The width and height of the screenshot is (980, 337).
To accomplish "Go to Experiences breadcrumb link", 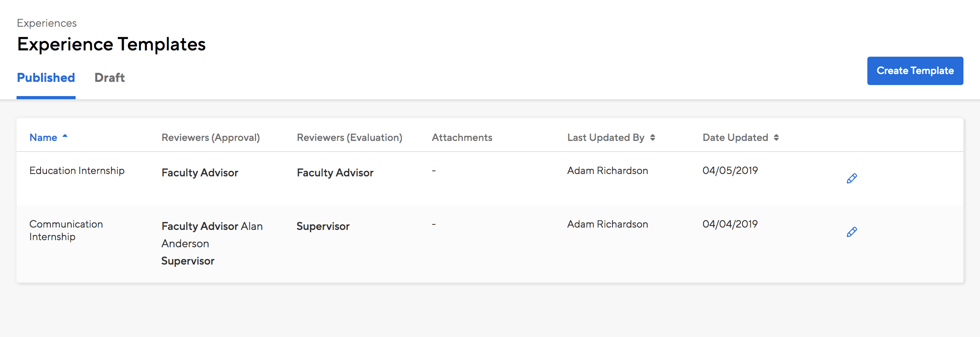I will (47, 23).
